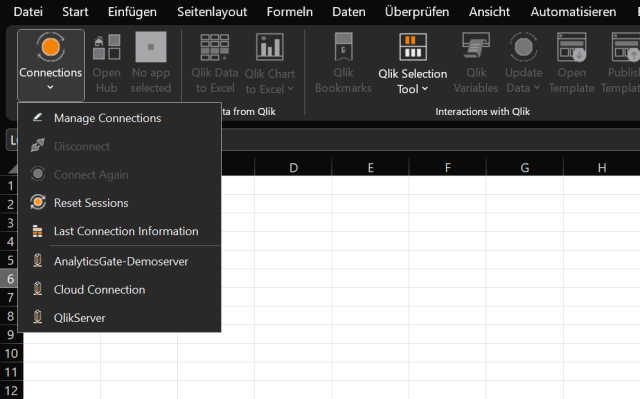
Task: Expand Qlik Selection Tool dropdown chevron
Action: pos(425,89)
